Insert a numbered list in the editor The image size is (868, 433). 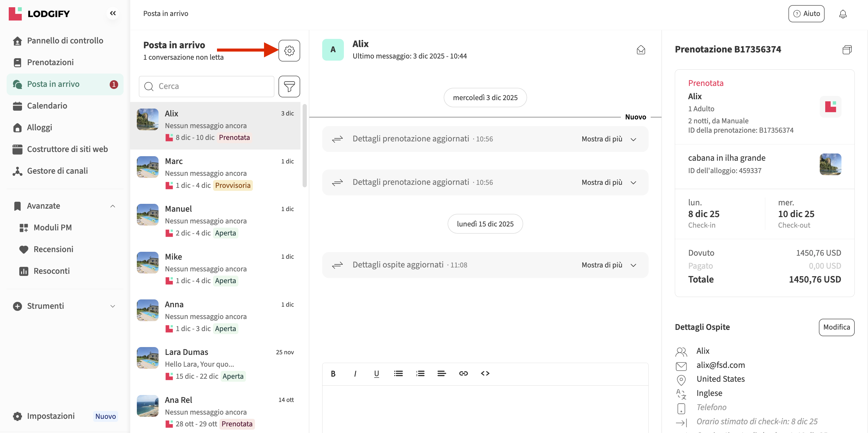420,373
